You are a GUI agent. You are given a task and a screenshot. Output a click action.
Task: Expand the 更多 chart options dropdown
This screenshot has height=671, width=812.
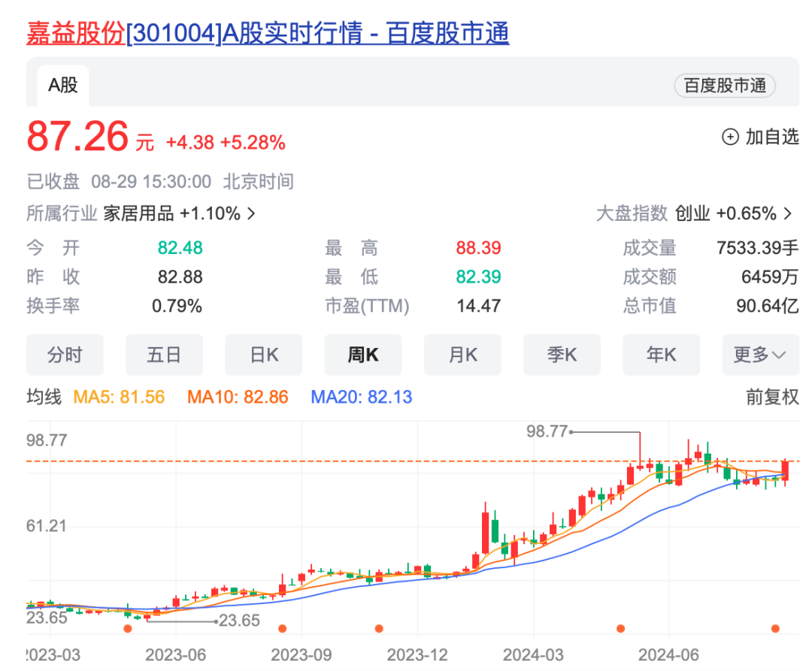[x=759, y=355]
